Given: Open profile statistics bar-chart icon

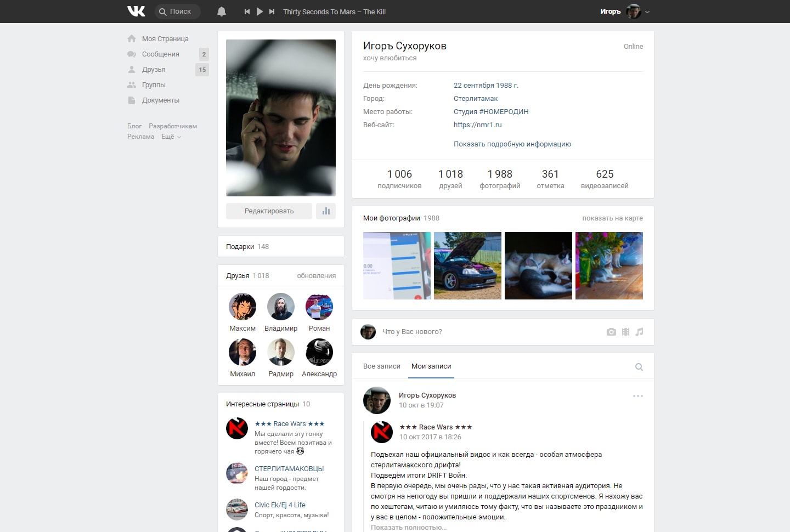Looking at the screenshot, I should (326, 211).
